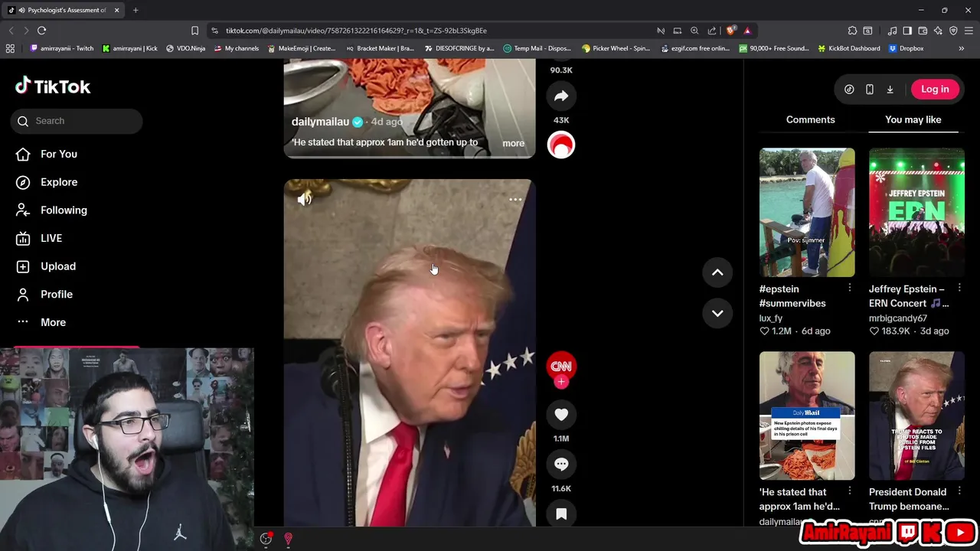
Task: Open comments on the CNN video (11.6K)
Action: click(x=561, y=464)
